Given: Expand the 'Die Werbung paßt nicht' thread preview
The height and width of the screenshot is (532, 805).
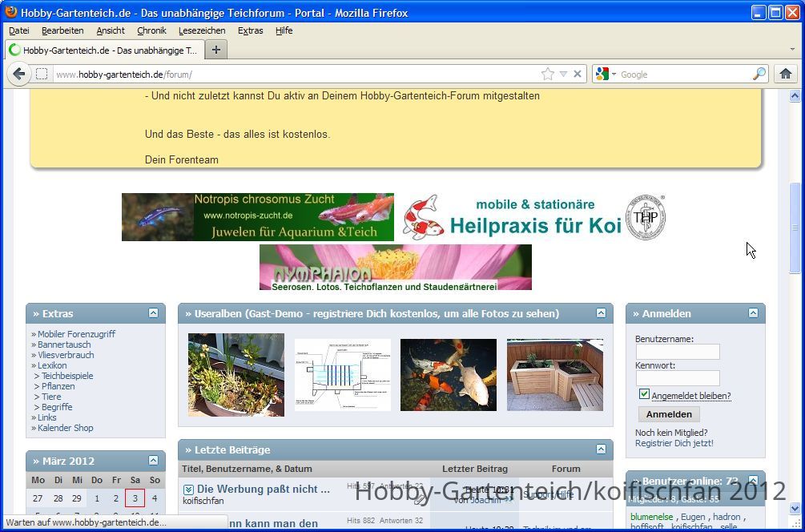Looking at the screenshot, I should pyautogui.click(x=188, y=490).
